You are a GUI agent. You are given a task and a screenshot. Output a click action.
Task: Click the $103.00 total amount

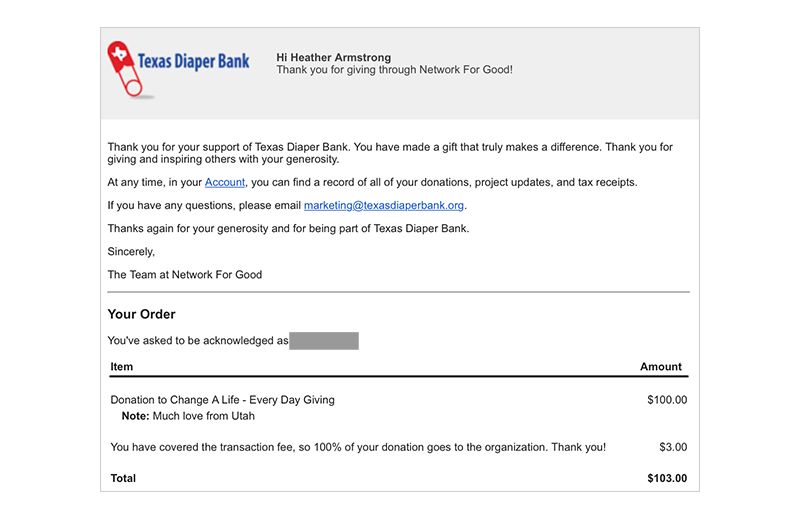pyautogui.click(x=667, y=478)
